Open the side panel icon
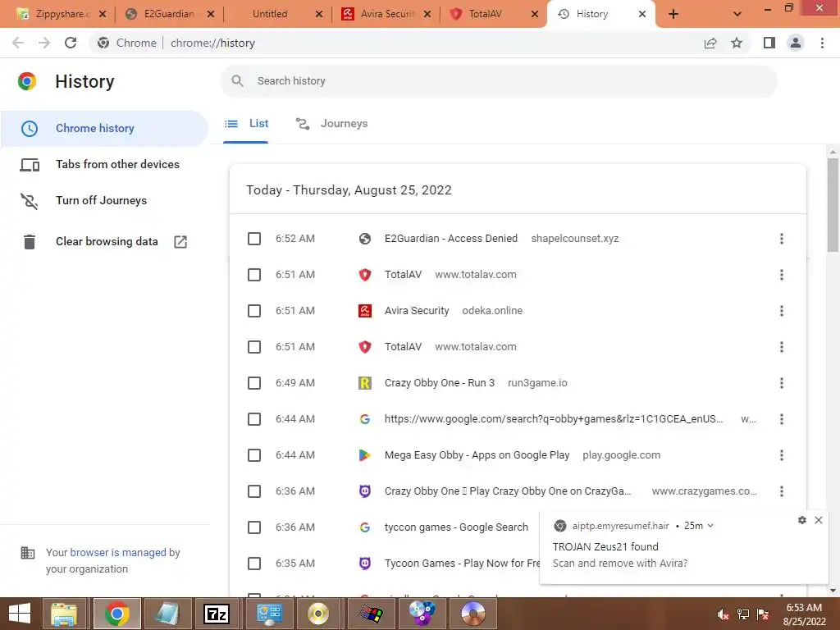 (769, 43)
